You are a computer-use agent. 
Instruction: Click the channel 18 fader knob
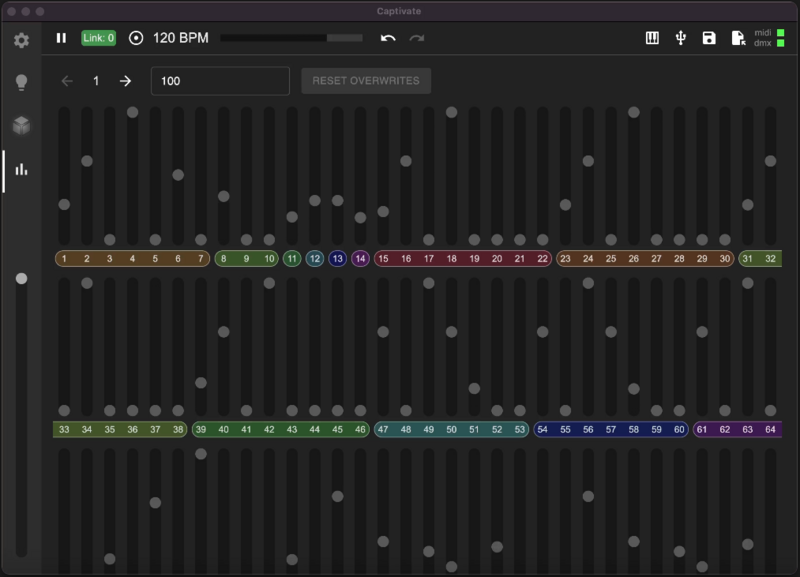tap(451, 112)
